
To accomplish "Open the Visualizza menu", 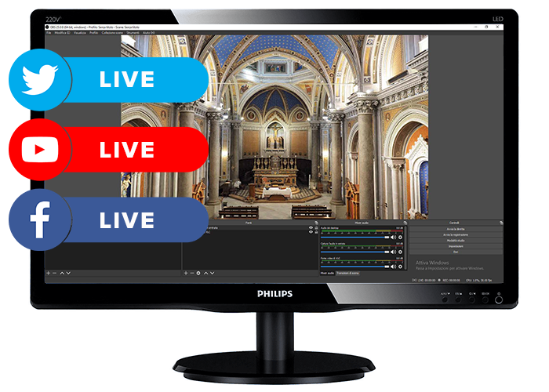I will [79, 33].
